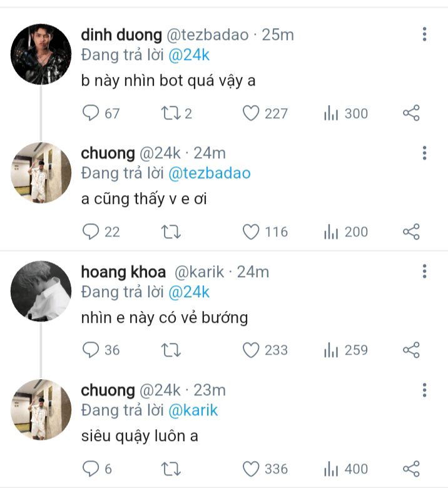Viewport: 448px width, 488px height.
Task: Reply to dinh duong's tweet
Action: click(x=91, y=113)
